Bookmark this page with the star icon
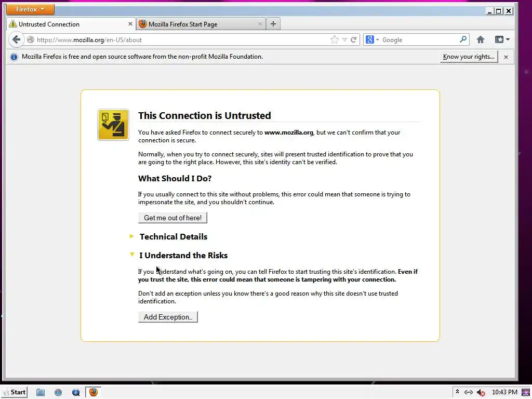532x399 pixels. point(334,39)
